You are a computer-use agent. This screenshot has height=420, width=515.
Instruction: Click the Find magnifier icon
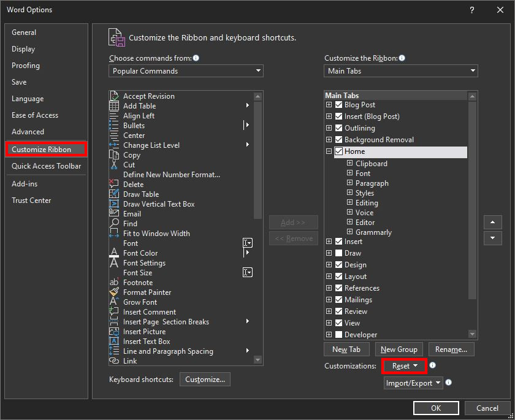[x=114, y=223]
